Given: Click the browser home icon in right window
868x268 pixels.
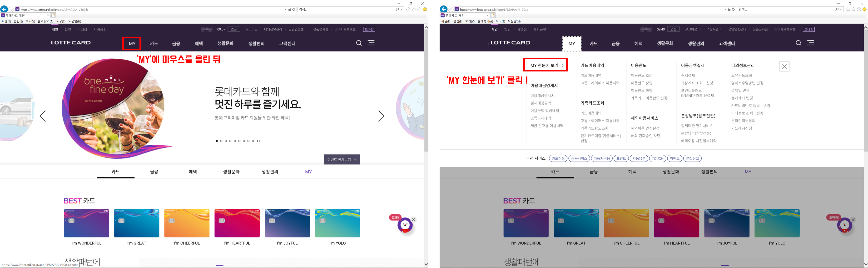Looking at the screenshot, I should [848, 10].
